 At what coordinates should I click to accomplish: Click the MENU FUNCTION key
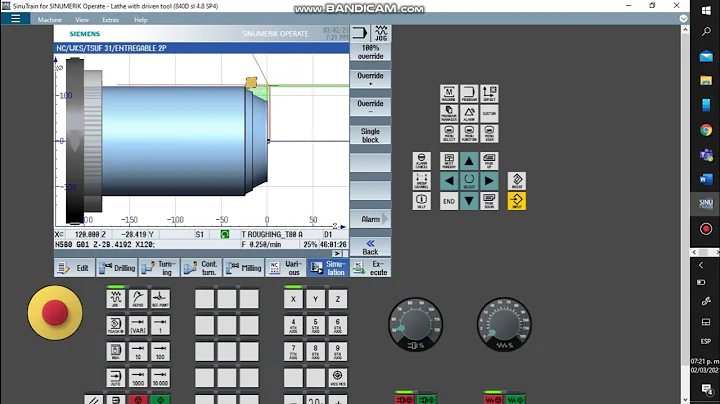[469, 133]
